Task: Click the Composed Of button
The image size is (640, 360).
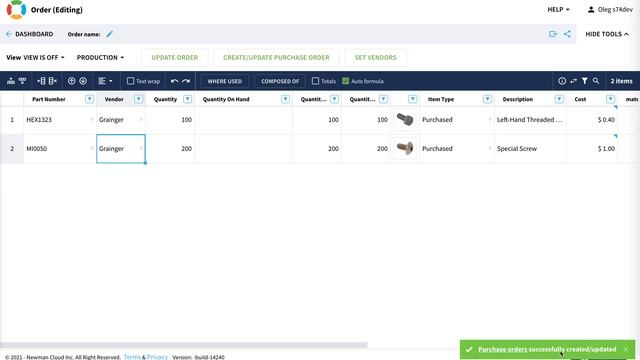Action: 280,81
